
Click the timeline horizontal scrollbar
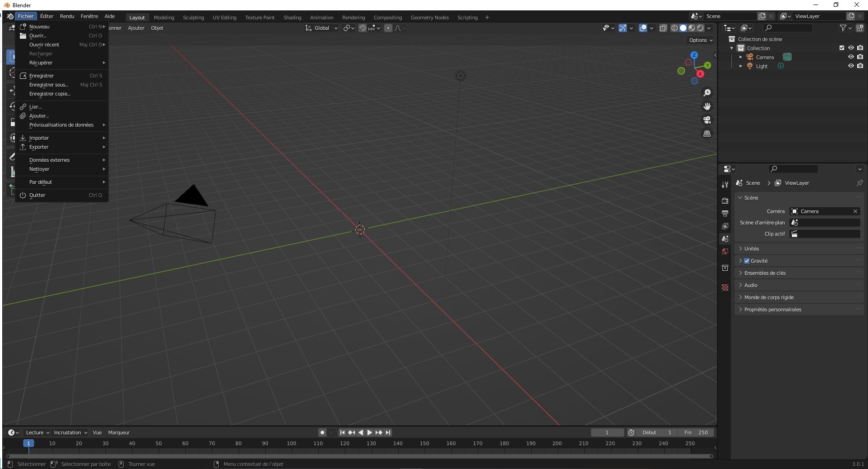359,456
